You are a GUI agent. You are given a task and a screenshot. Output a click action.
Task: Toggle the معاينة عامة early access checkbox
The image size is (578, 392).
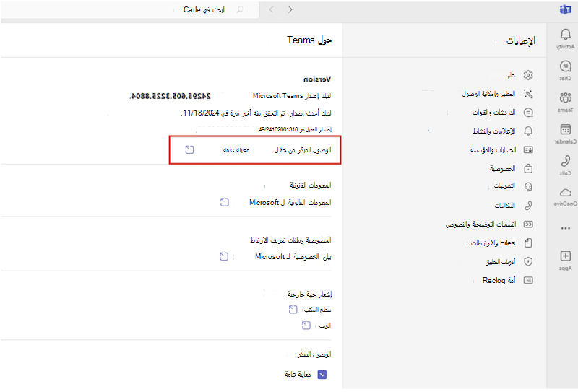pos(322,375)
